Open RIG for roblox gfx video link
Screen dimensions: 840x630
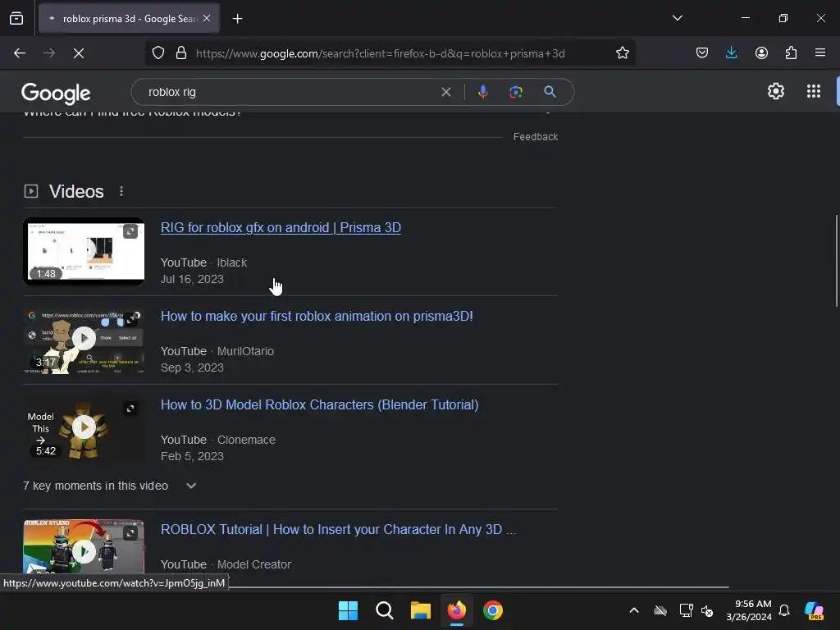pos(281,228)
